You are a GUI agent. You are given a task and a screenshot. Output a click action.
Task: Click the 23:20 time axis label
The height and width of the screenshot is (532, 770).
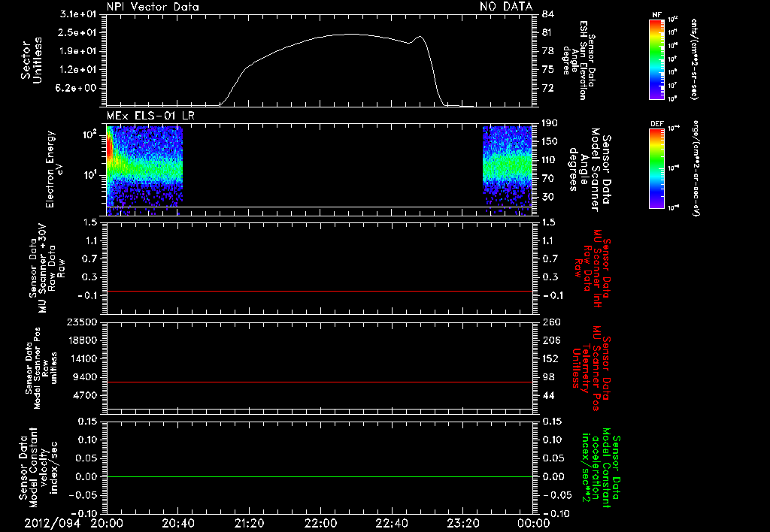click(462, 523)
